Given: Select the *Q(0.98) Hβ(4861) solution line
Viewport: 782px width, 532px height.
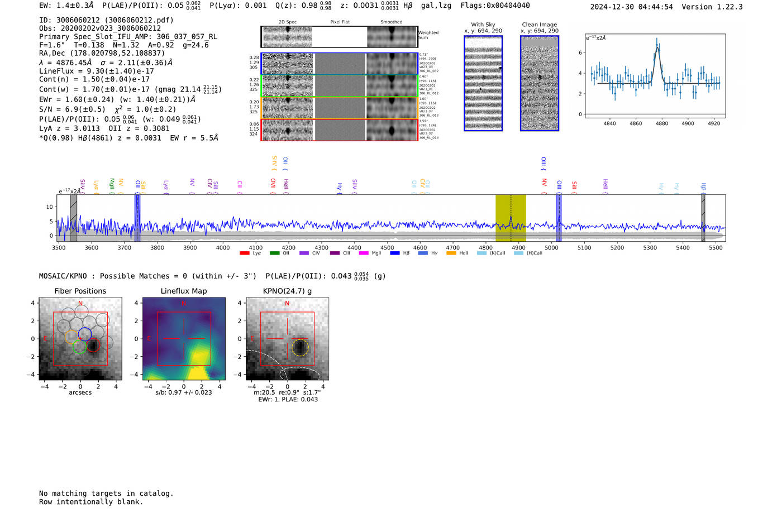Looking at the screenshot, I should (x=128, y=138).
